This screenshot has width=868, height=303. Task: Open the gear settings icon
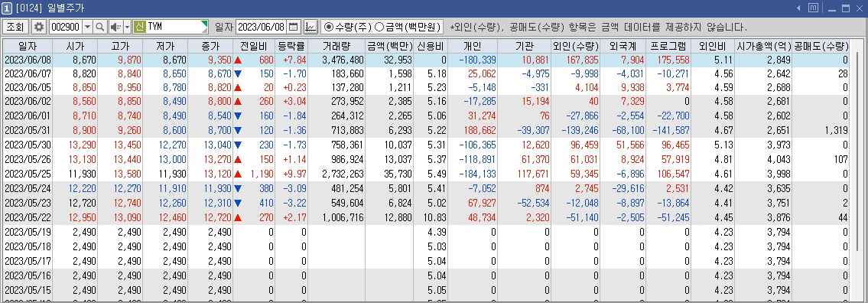(39, 27)
